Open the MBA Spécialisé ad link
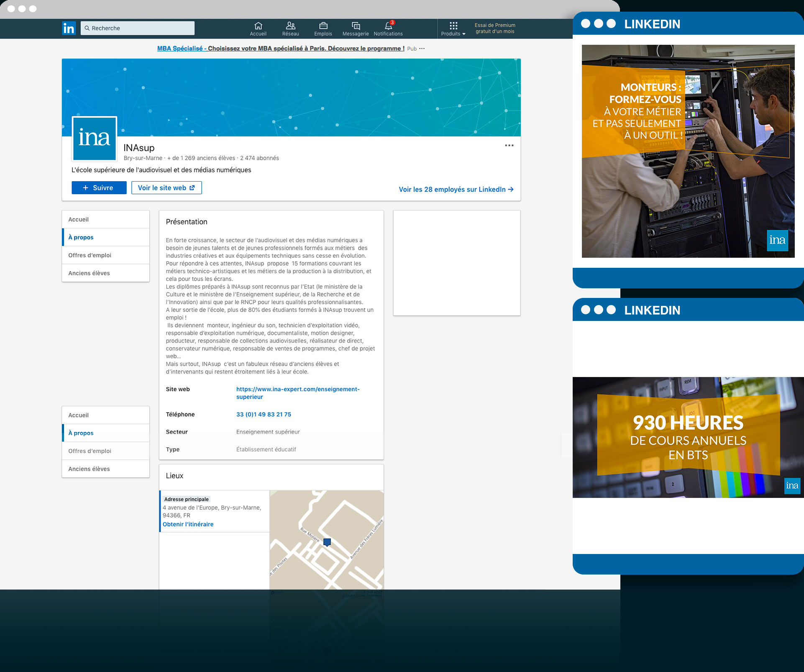Screen dimensions: 804x672 281,49
